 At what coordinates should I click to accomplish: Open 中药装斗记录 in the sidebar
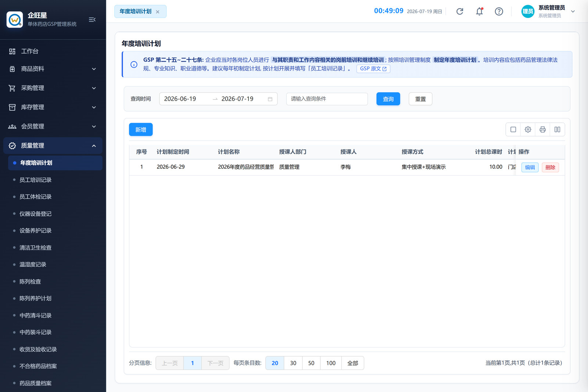tap(55, 332)
